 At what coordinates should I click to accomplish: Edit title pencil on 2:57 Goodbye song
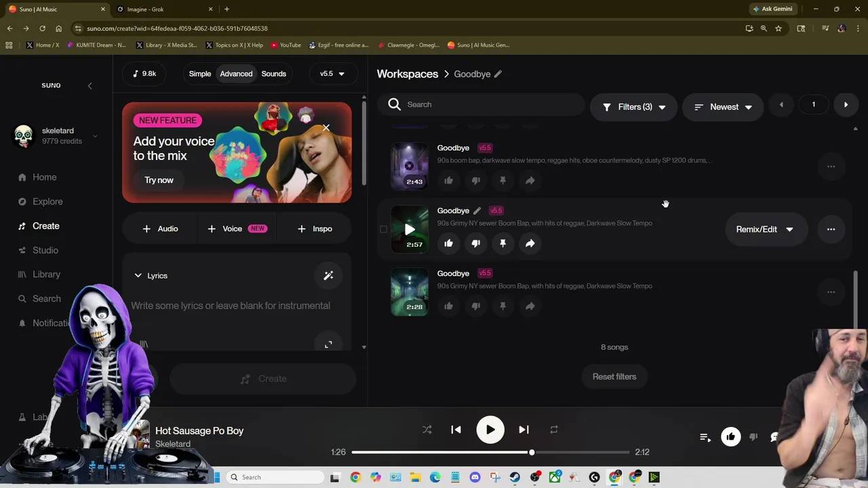477,211
